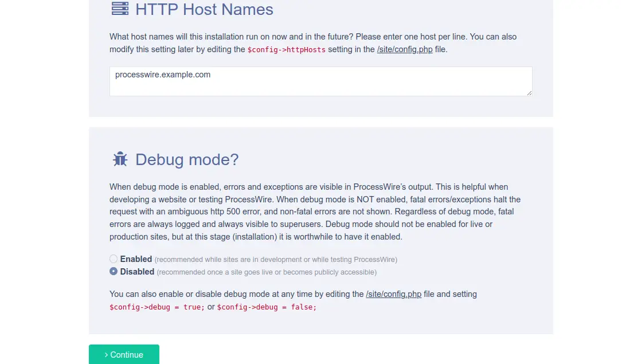Screen dimensions: 626x364
Task: Click the processwire.example.com host entry text
Action: click(x=163, y=75)
